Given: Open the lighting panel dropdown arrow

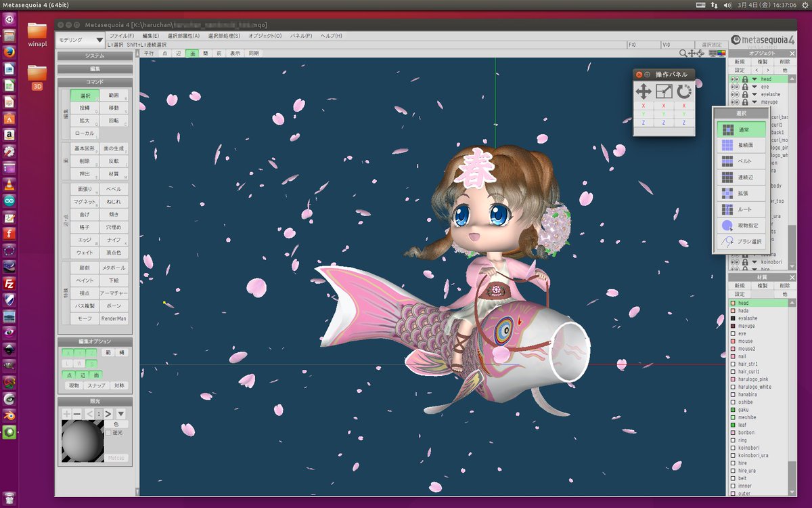Looking at the screenshot, I should 121,413.
